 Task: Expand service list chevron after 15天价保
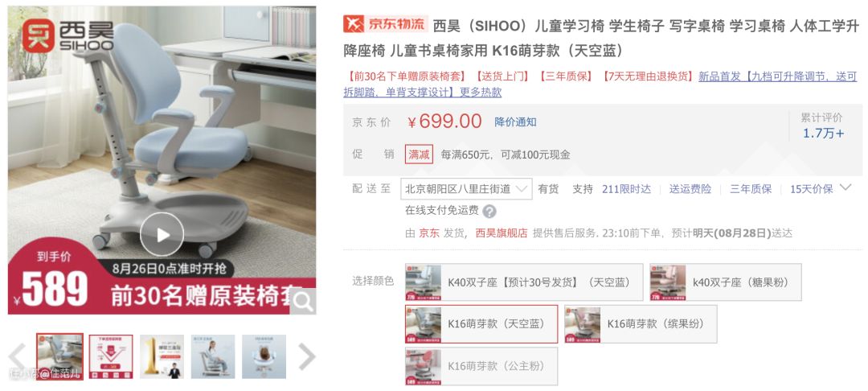[845, 187]
